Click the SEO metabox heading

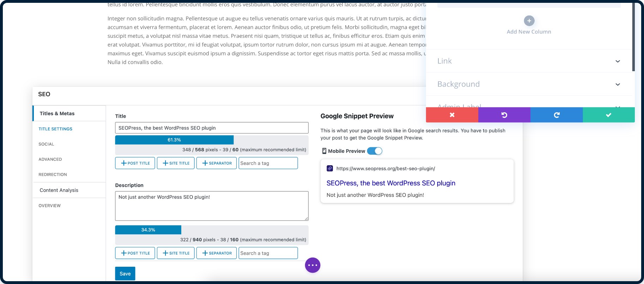click(x=44, y=94)
